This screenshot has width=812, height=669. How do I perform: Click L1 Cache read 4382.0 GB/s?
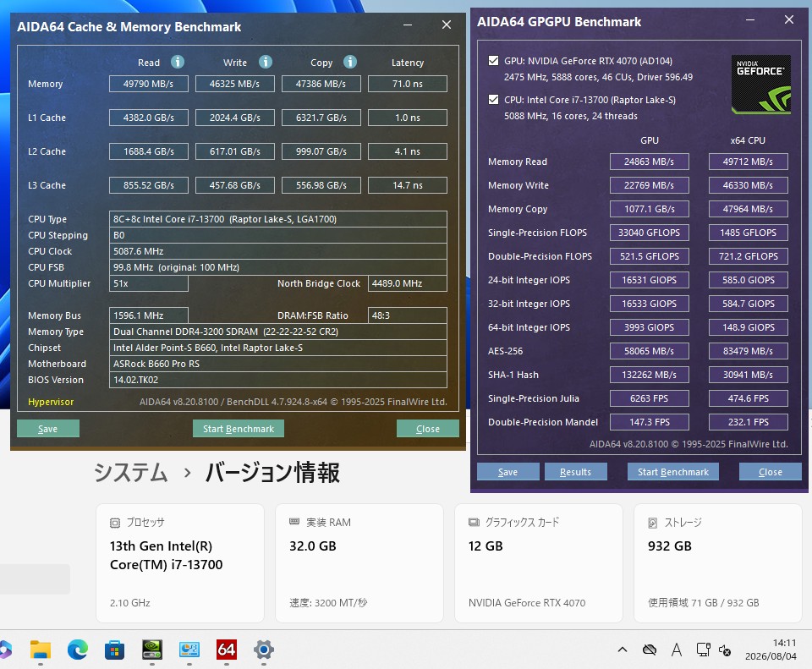point(149,118)
